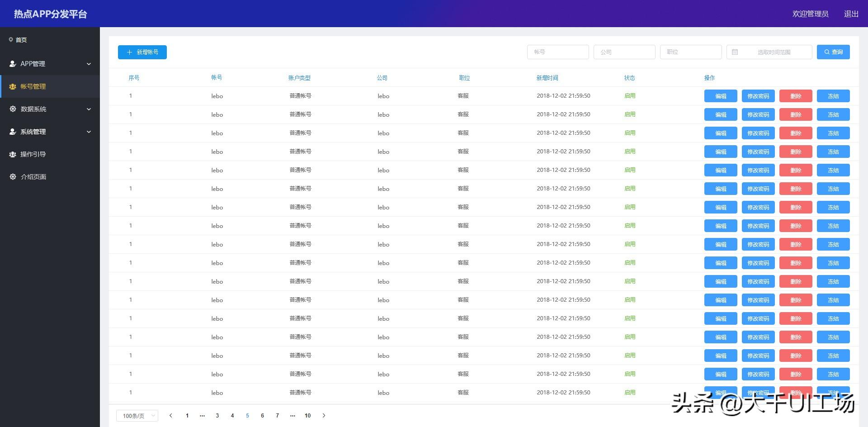Click the 公司 column header

click(x=382, y=78)
